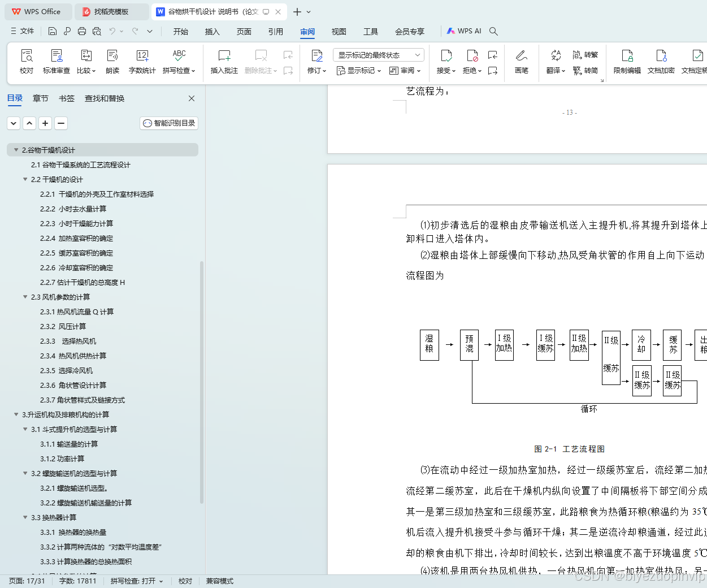Image resolution: width=707 pixels, height=588 pixels.
Task: Click the up arrow button in outline pane
Action: click(30, 123)
